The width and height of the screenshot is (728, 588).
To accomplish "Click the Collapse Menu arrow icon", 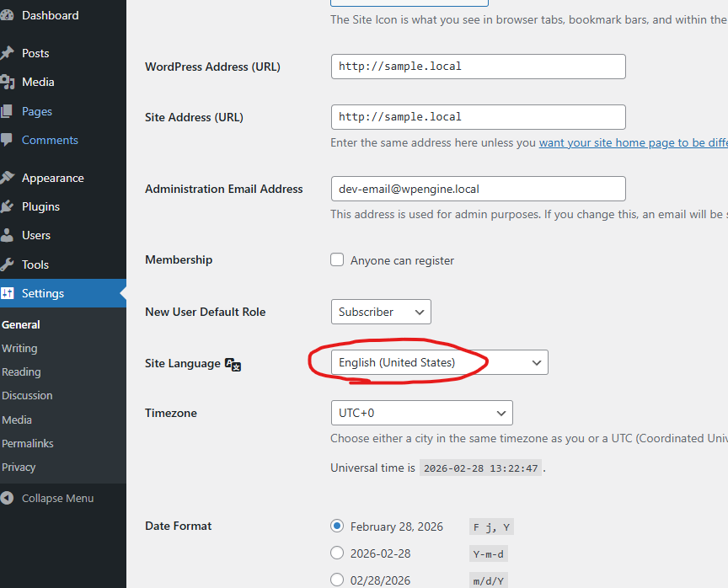I will (8, 498).
